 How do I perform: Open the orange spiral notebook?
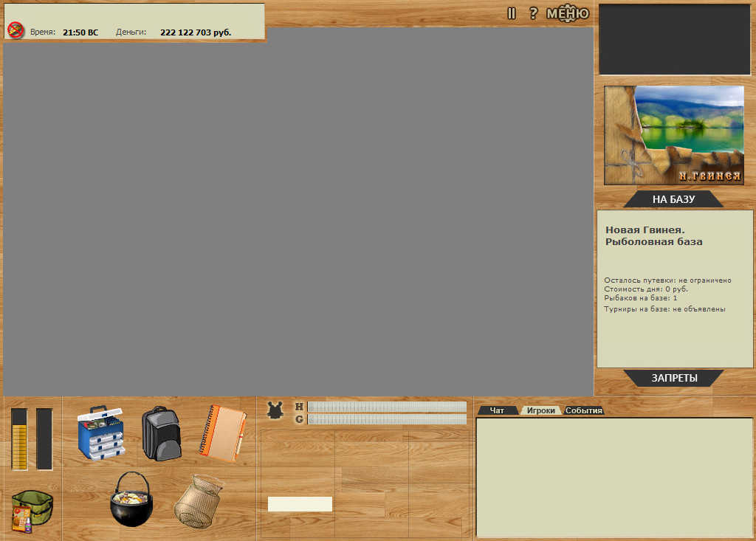223,433
